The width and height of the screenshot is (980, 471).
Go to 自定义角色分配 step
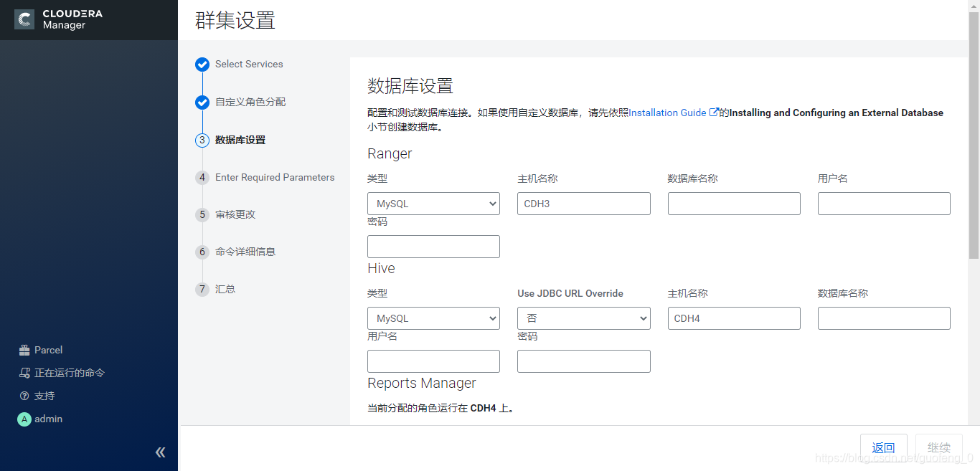[250, 102]
